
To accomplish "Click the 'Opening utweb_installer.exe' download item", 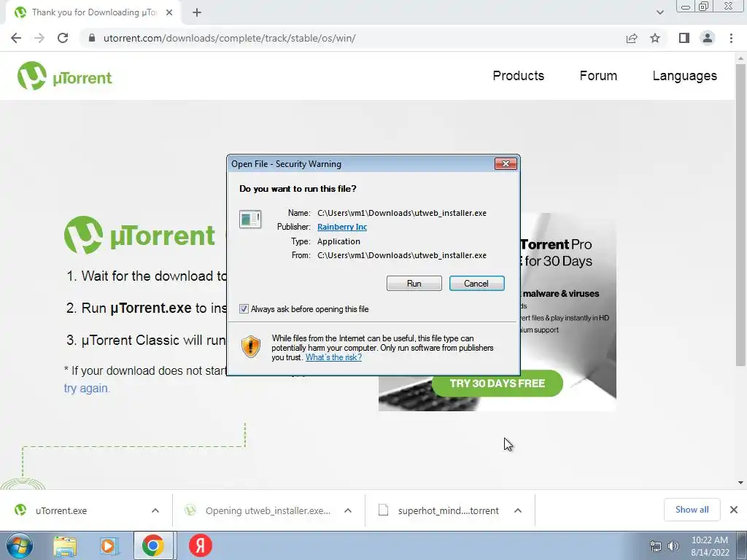I will coord(268,510).
